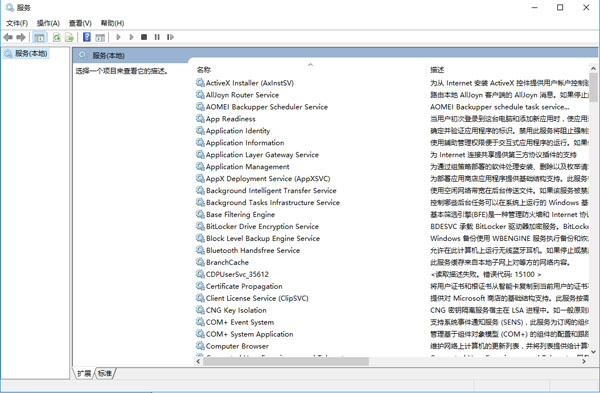Select Background Tasks Infrastructure Service

tap(273, 202)
